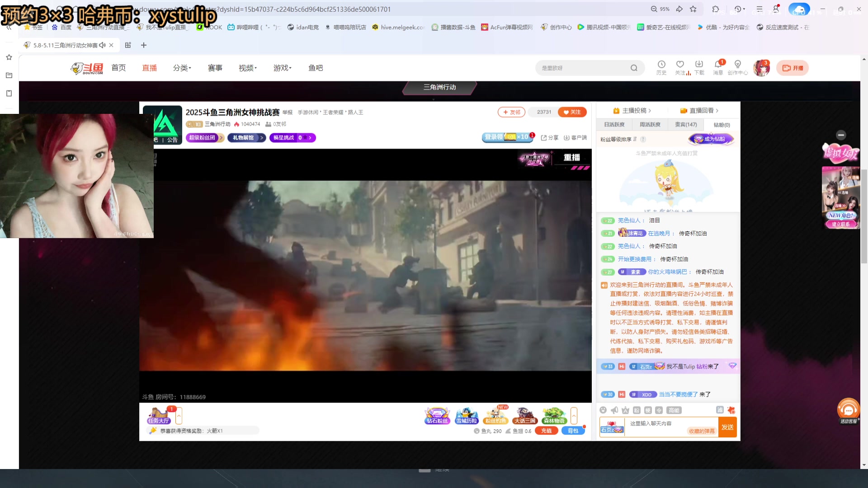
Task: Click the search magnifier icon
Action: click(634, 68)
